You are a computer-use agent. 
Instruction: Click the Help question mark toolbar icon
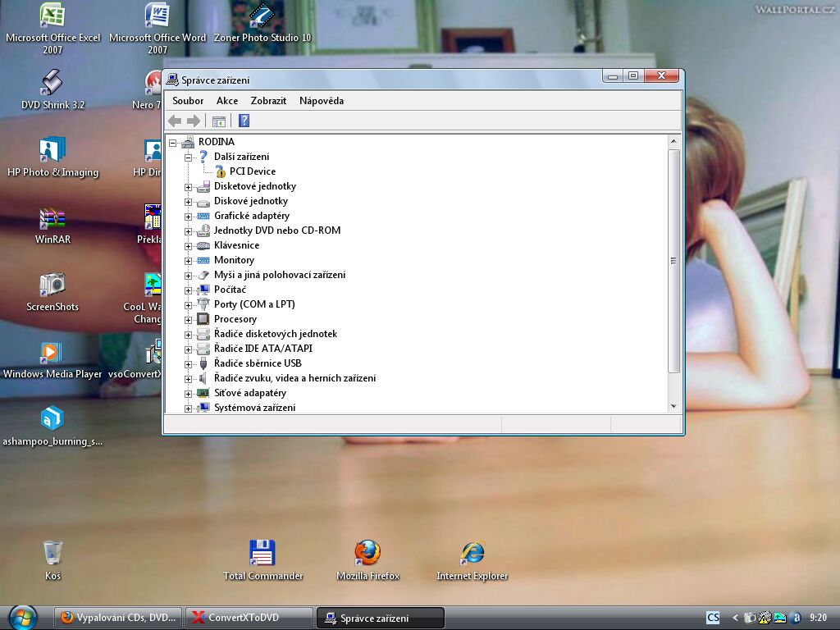coord(244,121)
